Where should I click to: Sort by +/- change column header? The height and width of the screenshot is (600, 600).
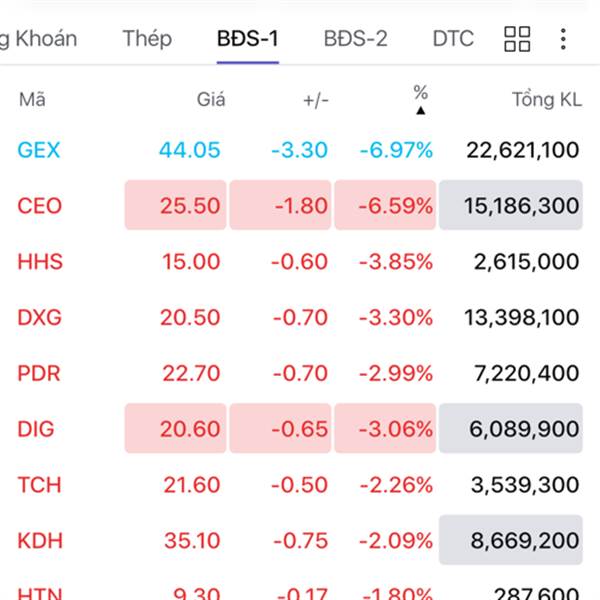point(315,99)
